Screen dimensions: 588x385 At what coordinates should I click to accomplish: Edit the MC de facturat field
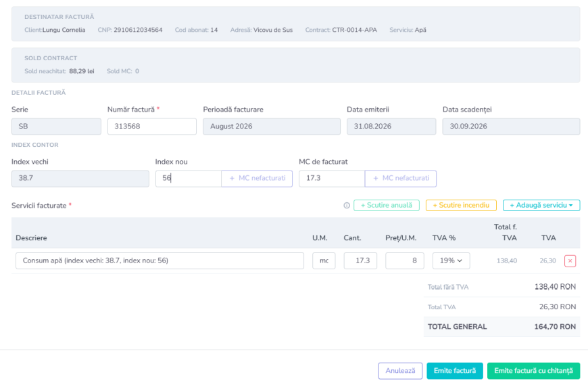[x=332, y=178]
